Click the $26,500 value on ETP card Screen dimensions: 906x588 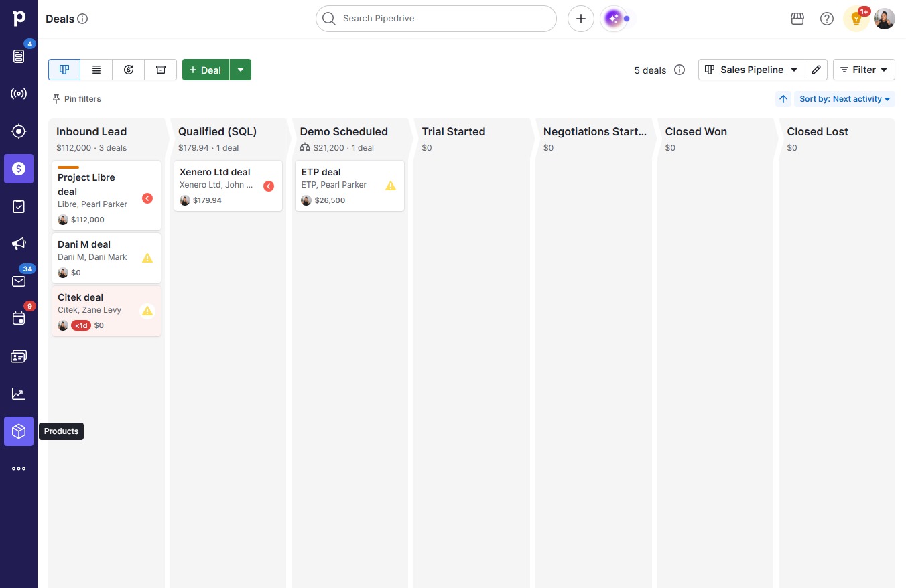click(329, 200)
